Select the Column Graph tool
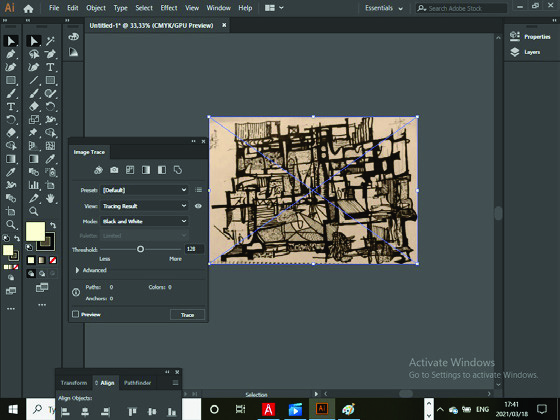 [x=34, y=185]
